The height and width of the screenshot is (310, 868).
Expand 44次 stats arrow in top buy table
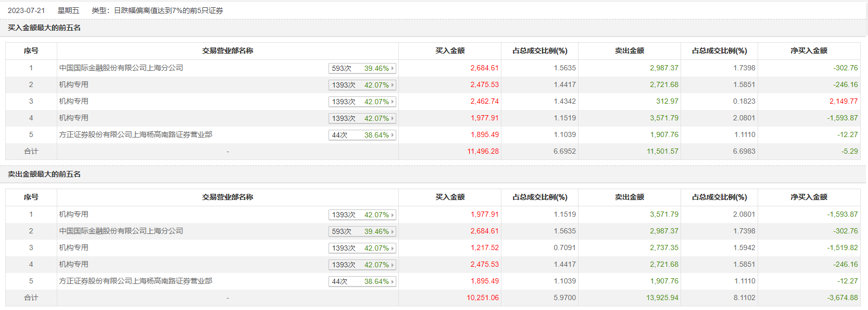tap(393, 135)
